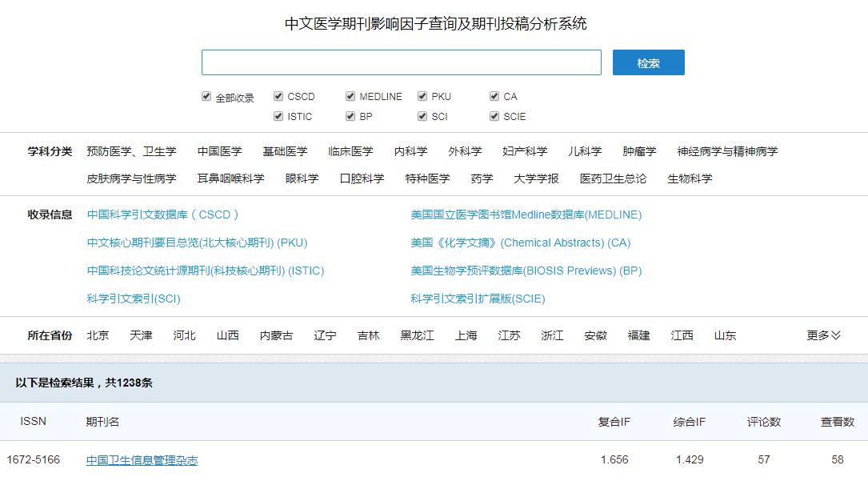
Task: Select the 内科学 subject category
Action: pos(410,151)
